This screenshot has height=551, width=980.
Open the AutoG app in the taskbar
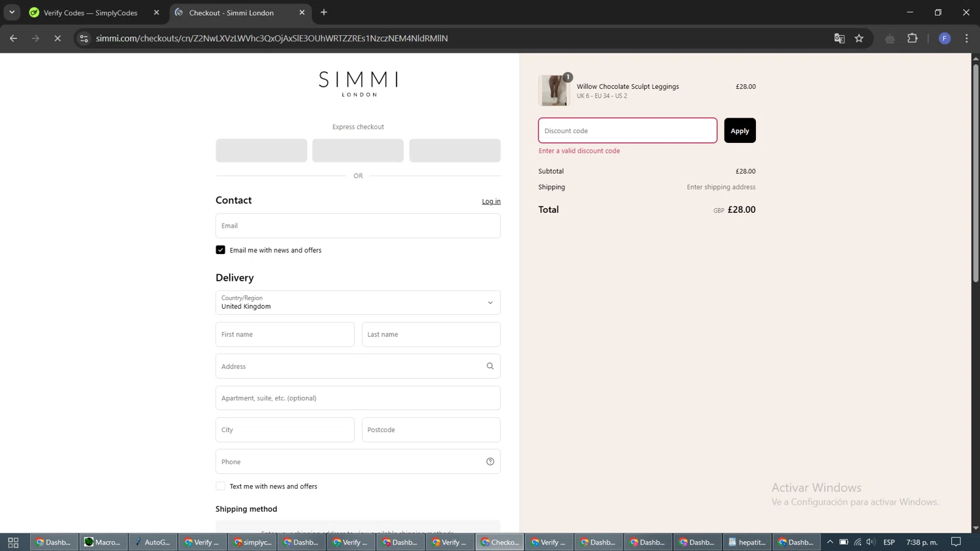(x=154, y=543)
